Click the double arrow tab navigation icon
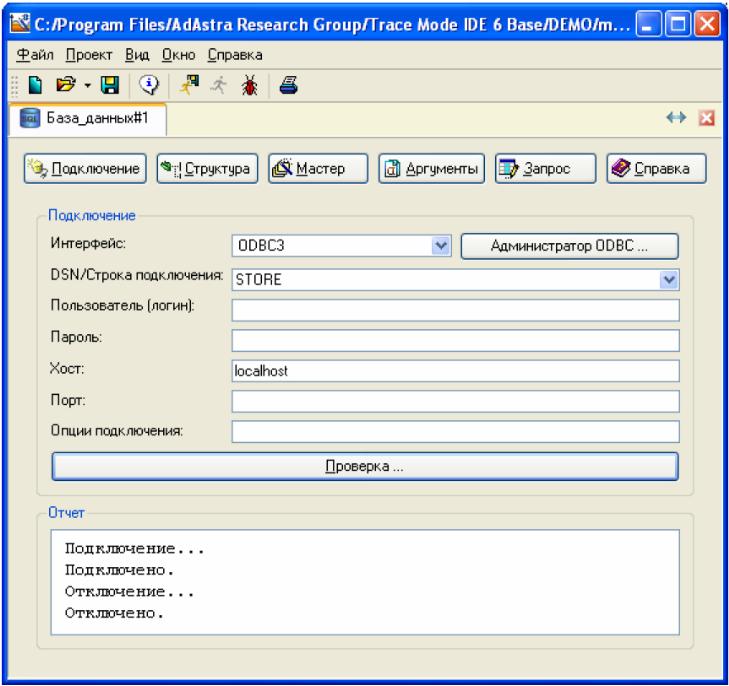The width and height of the screenshot is (729, 686). pyautogui.click(x=676, y=118)
